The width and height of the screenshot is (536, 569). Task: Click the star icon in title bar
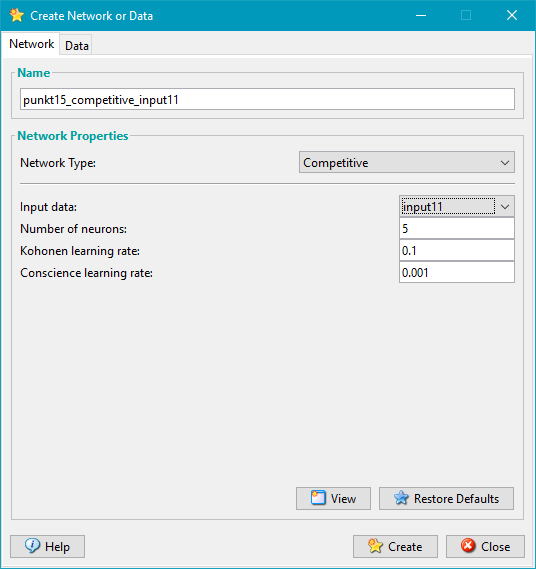click(17, 16)
